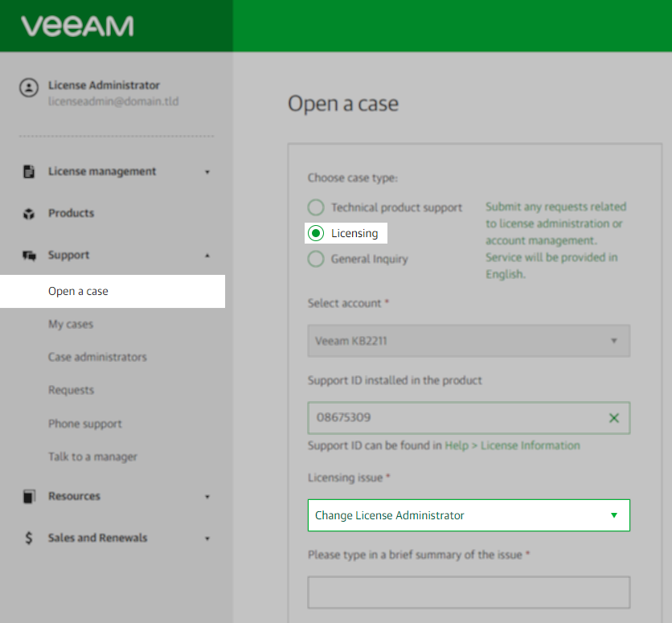Select Technical product support radio button
The height and width of the screenshot is (623, 672).
click(316, 207)
